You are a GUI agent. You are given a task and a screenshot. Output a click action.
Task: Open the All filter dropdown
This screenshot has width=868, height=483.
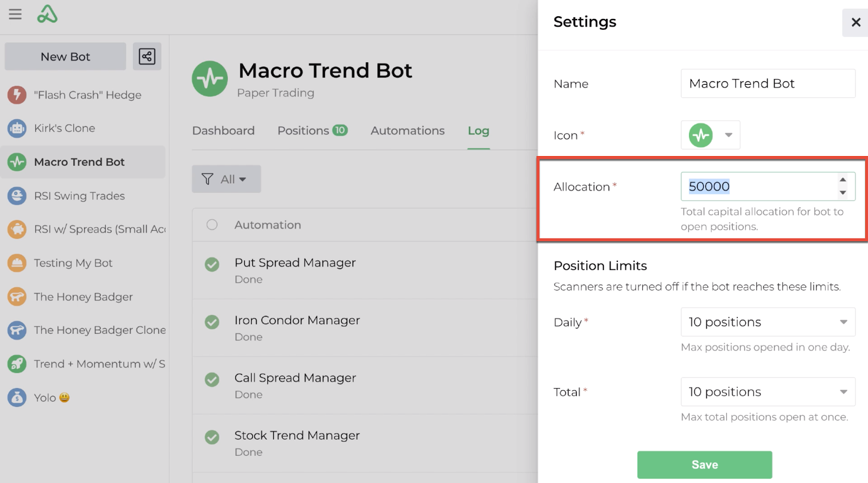(x=226, y=179)
